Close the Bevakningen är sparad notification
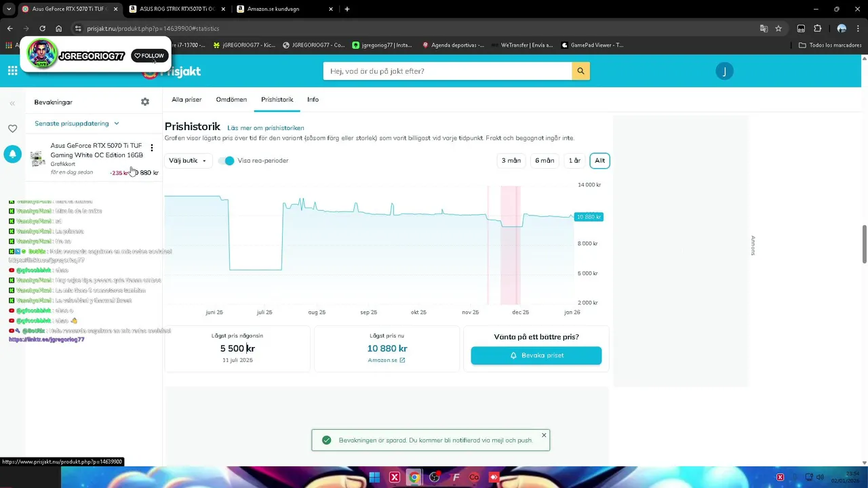The height and width of the screenshot is (488, 868). [544, 435]
